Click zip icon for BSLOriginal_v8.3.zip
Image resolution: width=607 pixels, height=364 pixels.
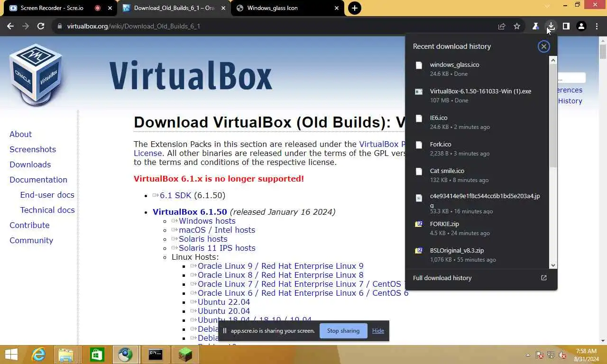point(419,251)
